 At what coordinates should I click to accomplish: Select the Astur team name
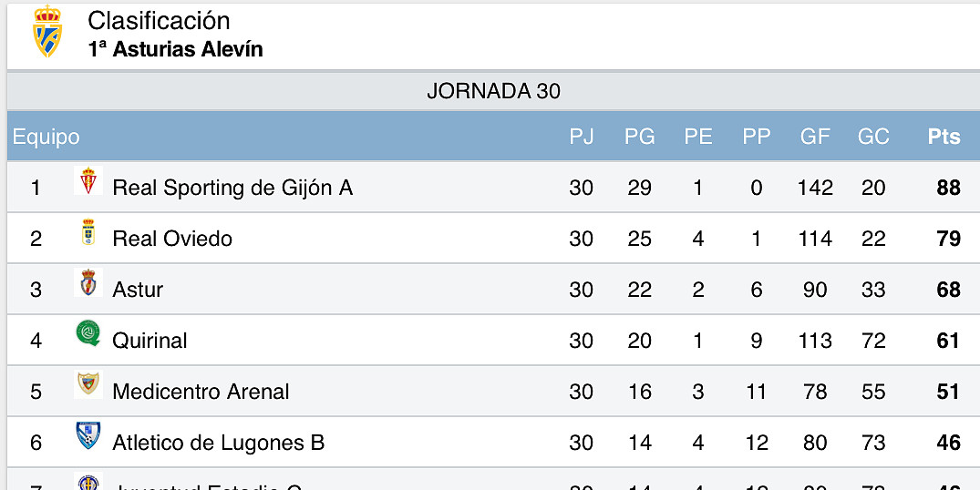(x=138, y=290)
